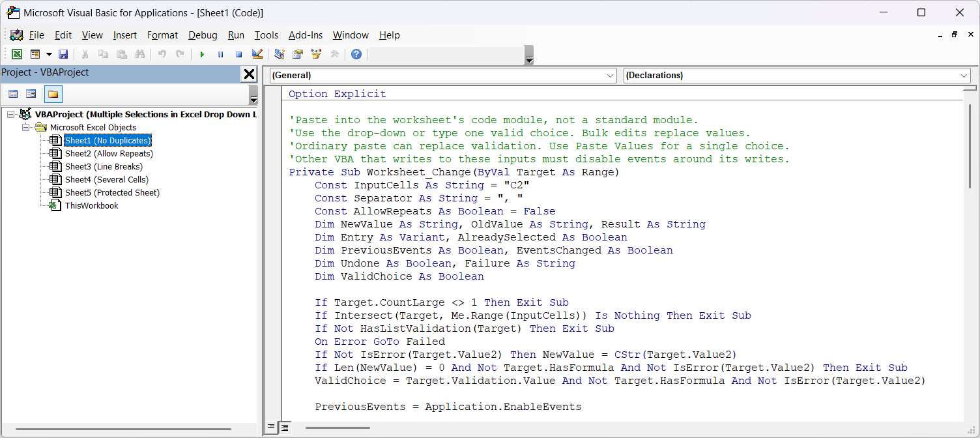
Task: Click the Cut scissors icon
Action: pos(85,54)
